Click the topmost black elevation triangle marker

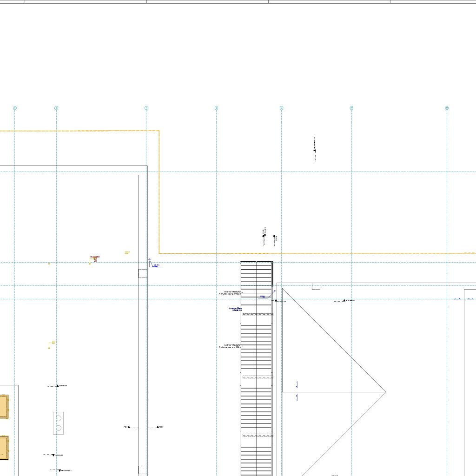tap(315, 150)
